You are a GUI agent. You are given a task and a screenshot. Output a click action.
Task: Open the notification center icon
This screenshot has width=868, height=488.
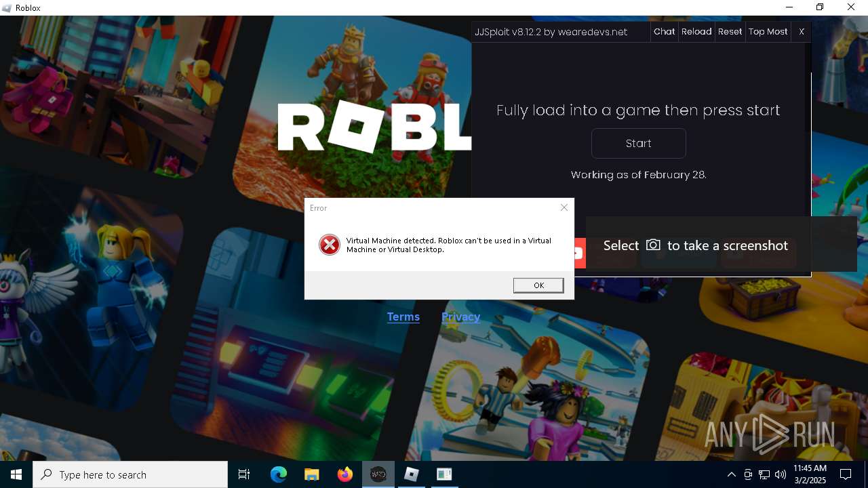846,474
